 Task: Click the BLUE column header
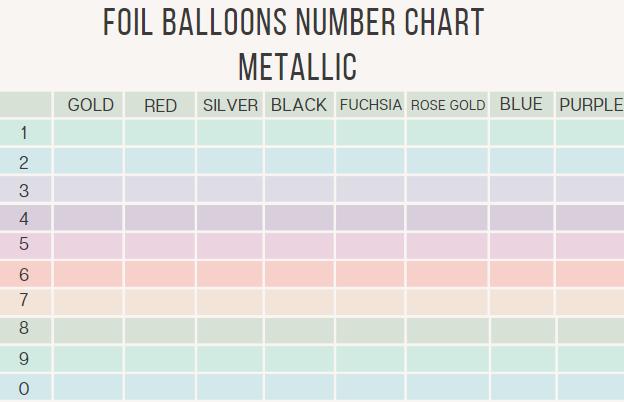521,105
